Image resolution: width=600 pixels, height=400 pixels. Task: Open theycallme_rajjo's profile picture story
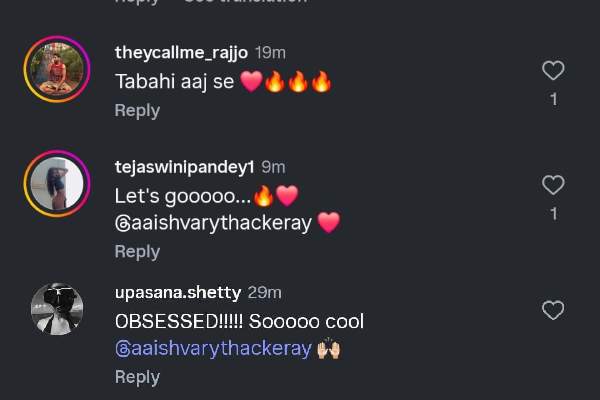pos(57,69)
